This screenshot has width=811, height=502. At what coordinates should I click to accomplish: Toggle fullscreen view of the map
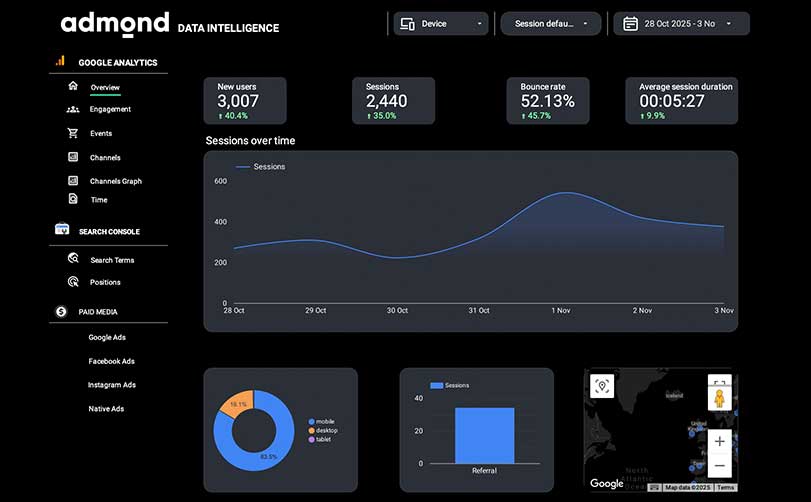719,385
